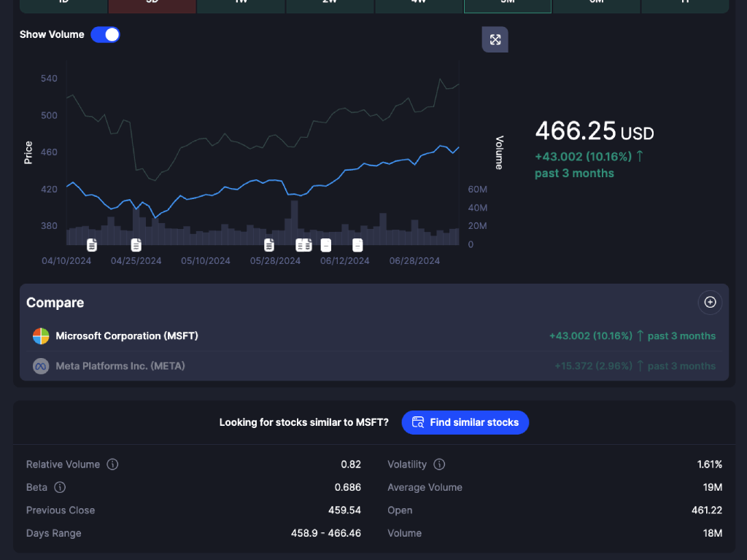Click the MSFT row's past 3 months change
The image size is (747, 560).
632,336
